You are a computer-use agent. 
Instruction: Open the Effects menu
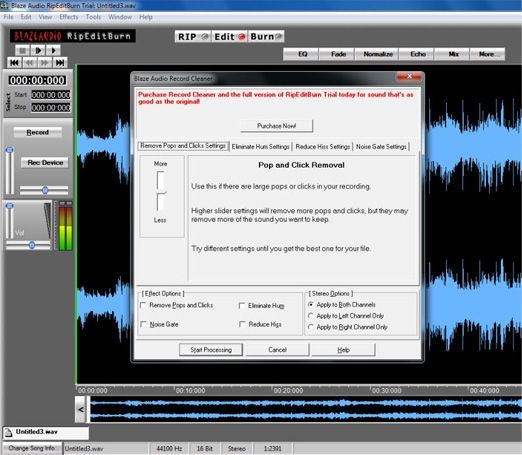69,17
